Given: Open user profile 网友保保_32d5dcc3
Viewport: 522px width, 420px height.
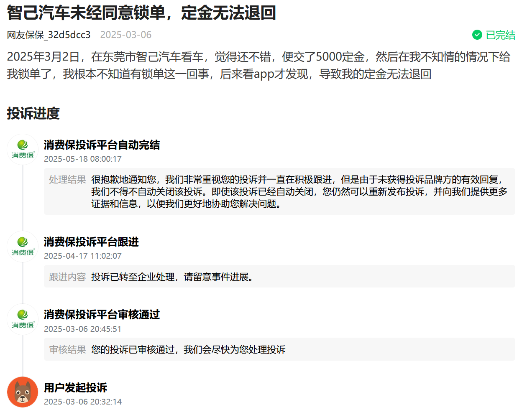Looking at the screenshot, I should [x=49, y=35].
